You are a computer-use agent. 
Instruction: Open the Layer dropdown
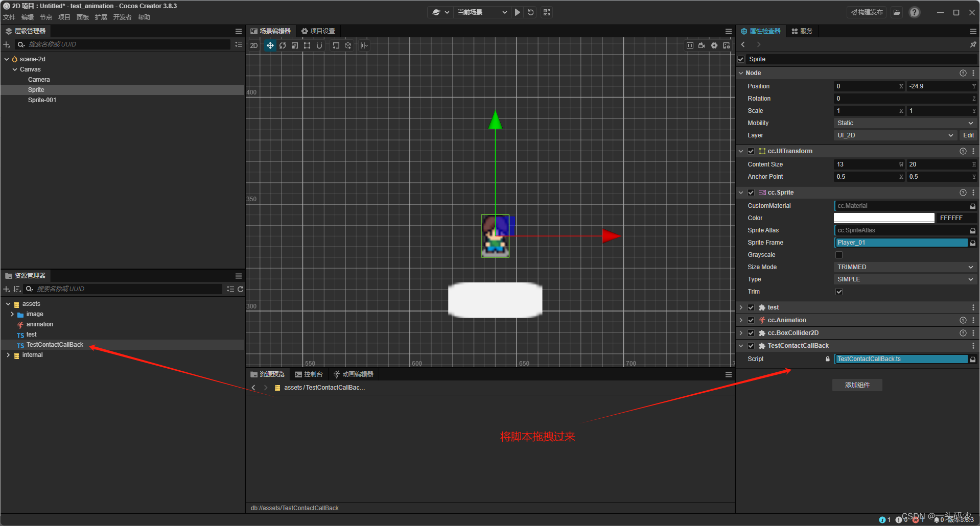coord(895,135)
